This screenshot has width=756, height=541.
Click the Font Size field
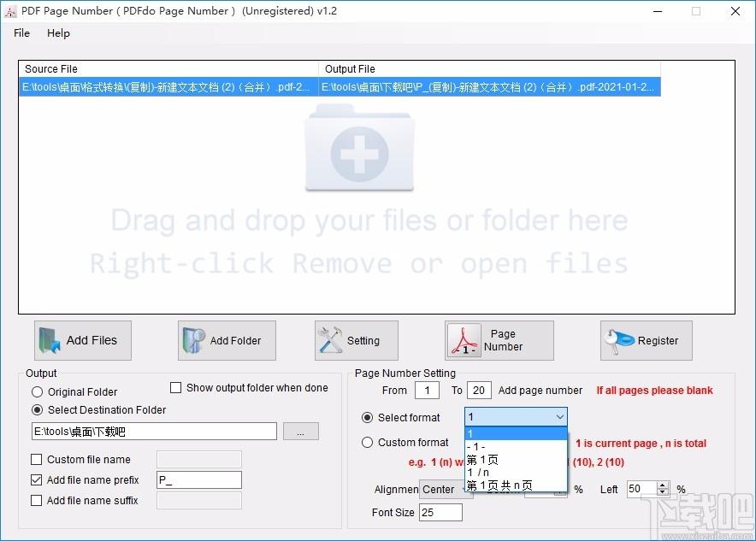(440, 513)
